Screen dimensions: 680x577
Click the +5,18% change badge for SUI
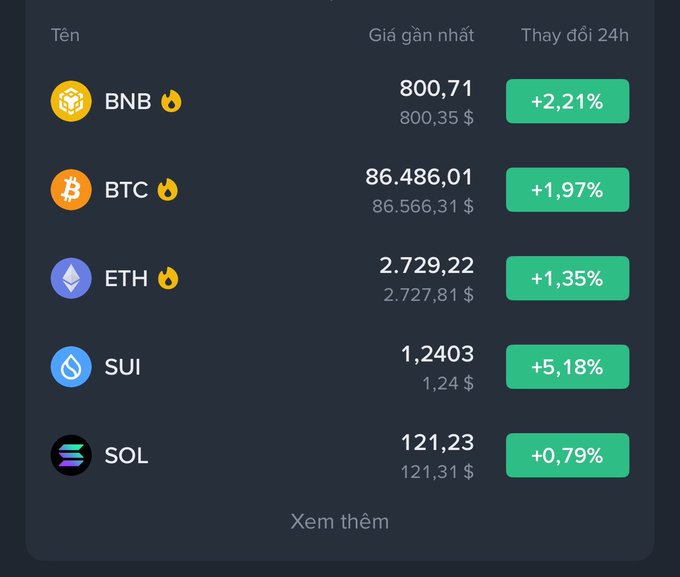(x=567, y=367)
